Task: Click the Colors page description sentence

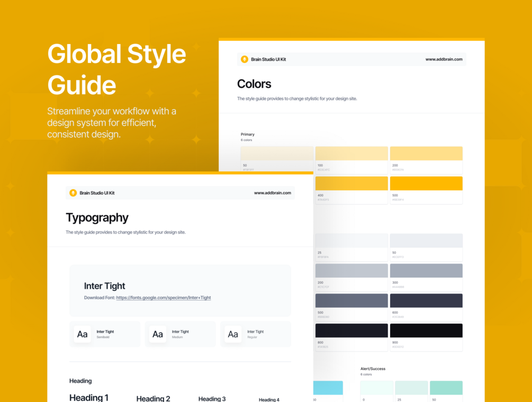Action: (x=297, y=99)
